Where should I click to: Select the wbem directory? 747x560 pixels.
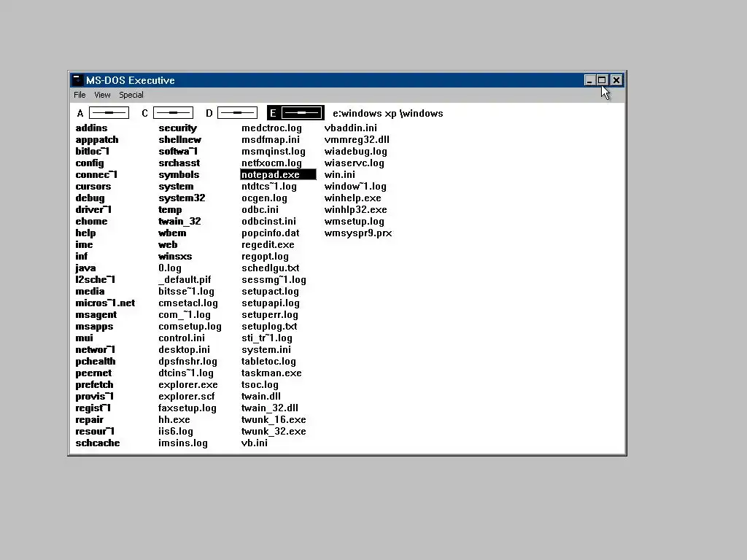[172, 233]
